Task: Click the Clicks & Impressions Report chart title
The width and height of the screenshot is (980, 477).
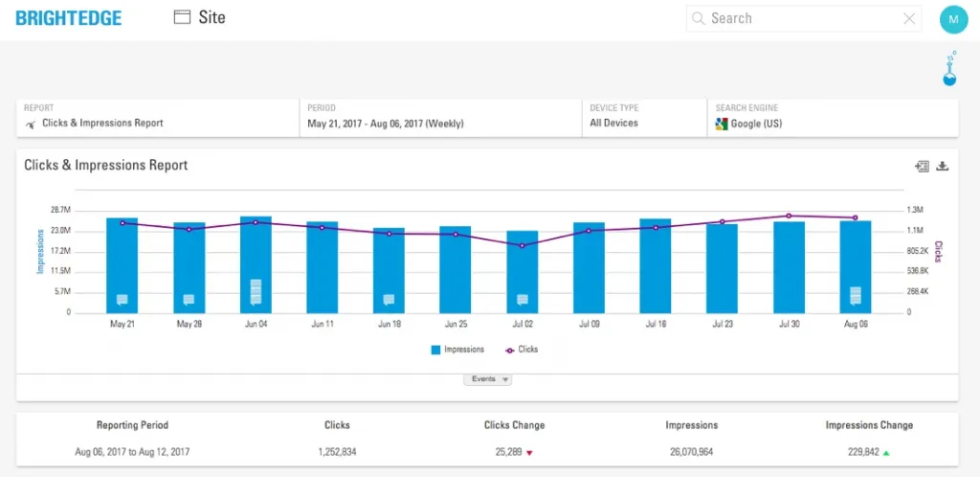Action: coord(106,166)
